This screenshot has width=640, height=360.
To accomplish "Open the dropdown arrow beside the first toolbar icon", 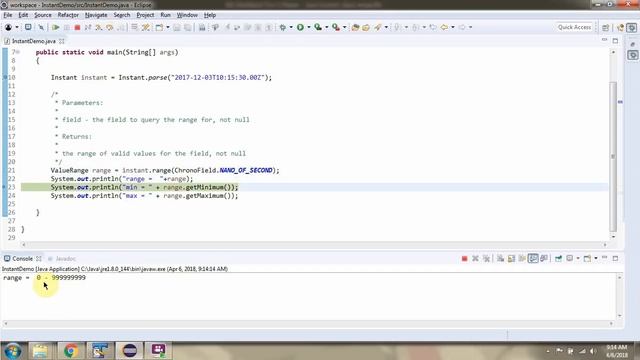I will coord(17,27).
